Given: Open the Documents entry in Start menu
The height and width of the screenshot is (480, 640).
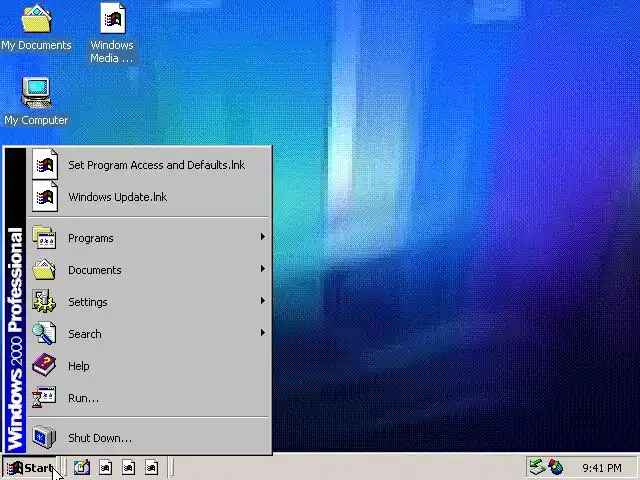Looking at the screenshot, I should [149, 270].
